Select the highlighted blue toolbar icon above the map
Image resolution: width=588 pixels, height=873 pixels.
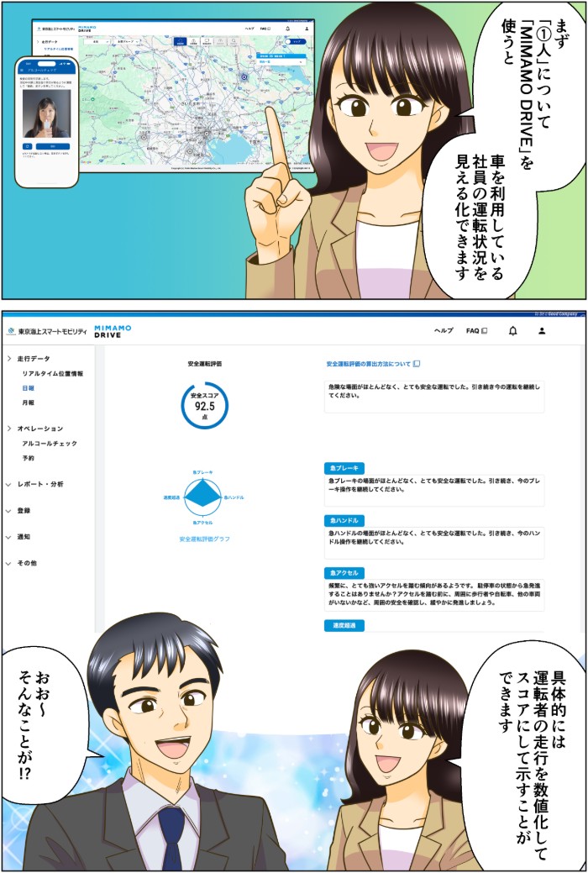[x=180, y=41]
